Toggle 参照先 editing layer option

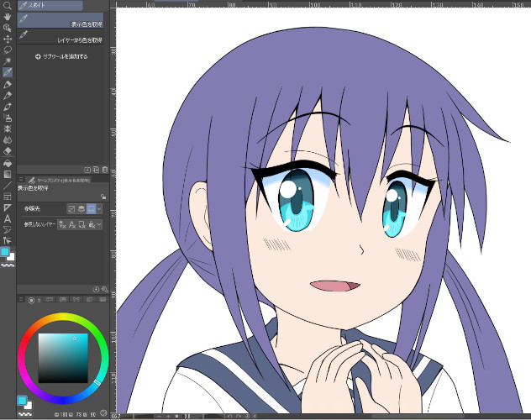coord(71,209)
